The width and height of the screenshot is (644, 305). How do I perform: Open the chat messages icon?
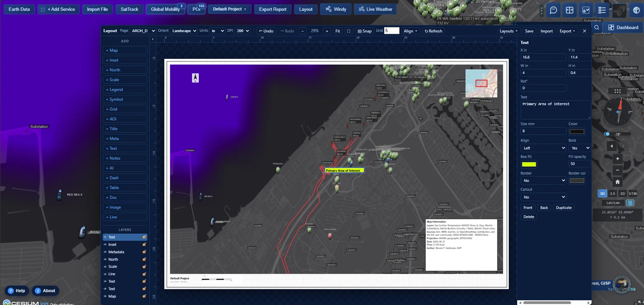pos(553,10)
